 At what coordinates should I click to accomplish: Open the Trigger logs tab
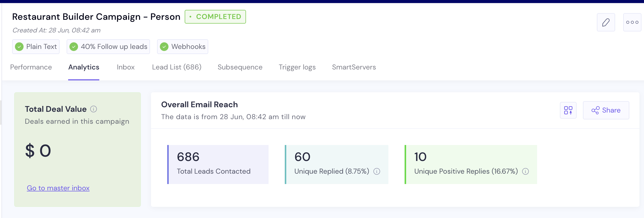pyautogui.click(x=297, y=67)
